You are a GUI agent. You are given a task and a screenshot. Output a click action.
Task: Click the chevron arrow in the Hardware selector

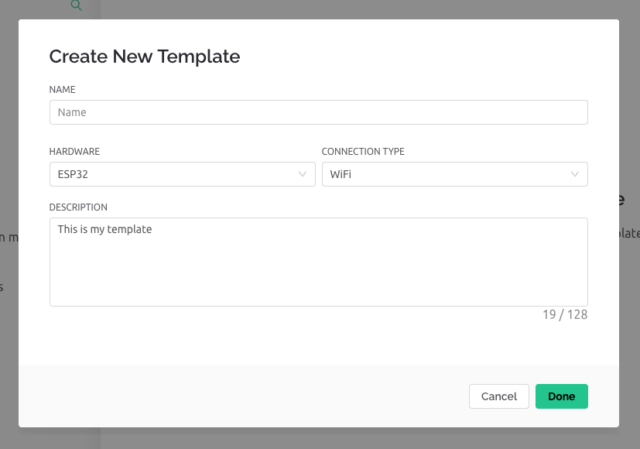(303, 175)
